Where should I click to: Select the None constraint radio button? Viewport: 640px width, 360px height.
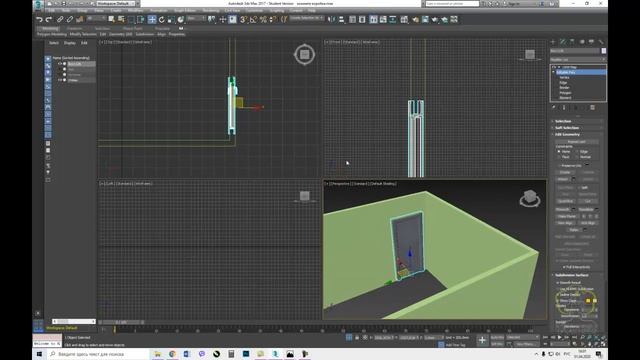(x=559, y=151)
